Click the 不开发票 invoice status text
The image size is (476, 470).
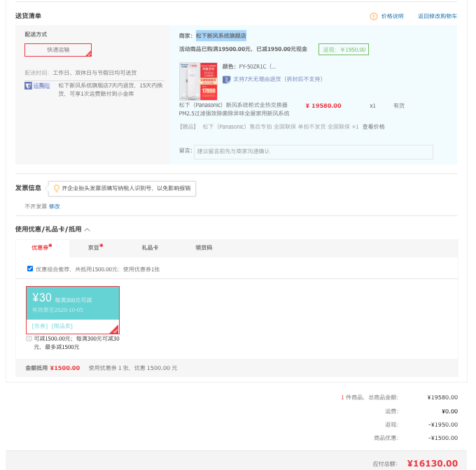pos(36,206)
